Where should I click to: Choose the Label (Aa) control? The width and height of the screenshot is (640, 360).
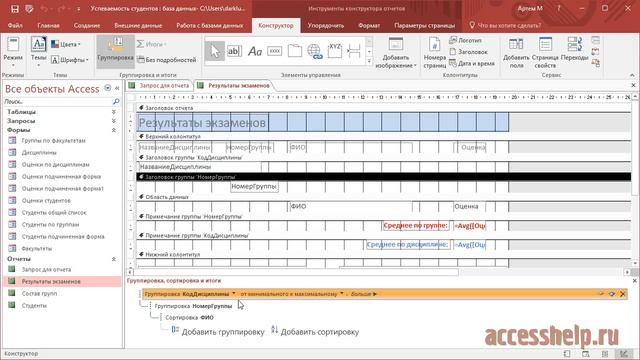point(255,51)
